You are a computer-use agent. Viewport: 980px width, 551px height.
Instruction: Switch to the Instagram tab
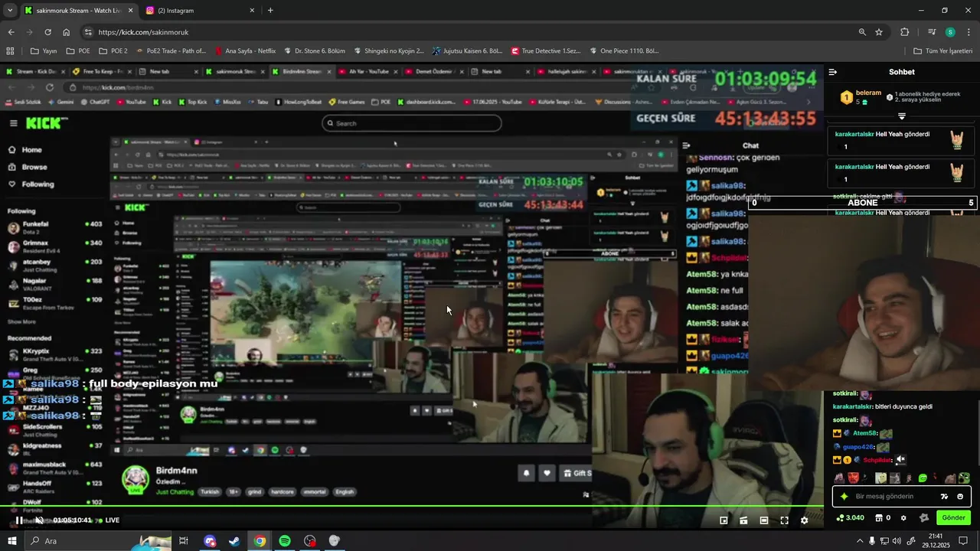[x=201, y=11]
